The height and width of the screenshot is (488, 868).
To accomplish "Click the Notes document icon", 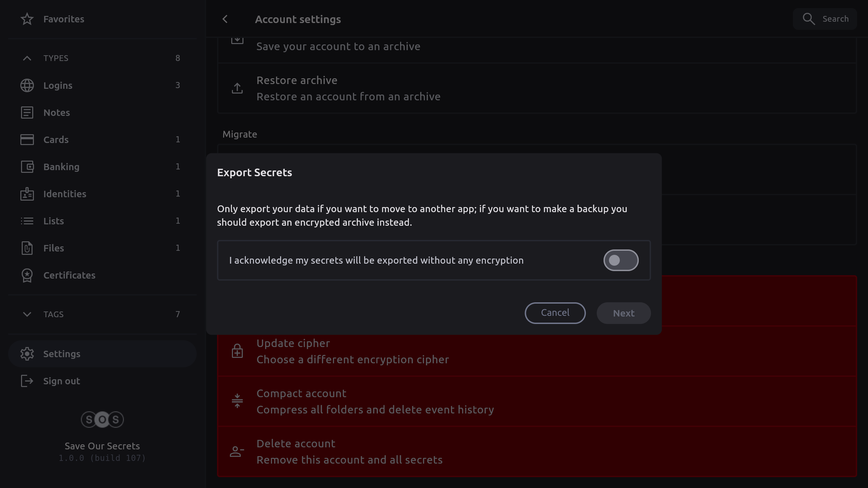I will pyautogui.click(x=27, y=113).
